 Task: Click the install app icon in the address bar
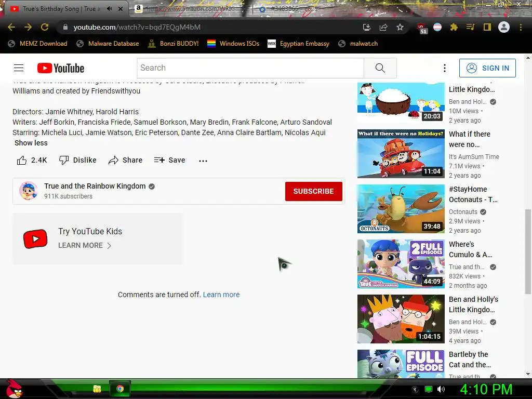[x=366, y=27]
